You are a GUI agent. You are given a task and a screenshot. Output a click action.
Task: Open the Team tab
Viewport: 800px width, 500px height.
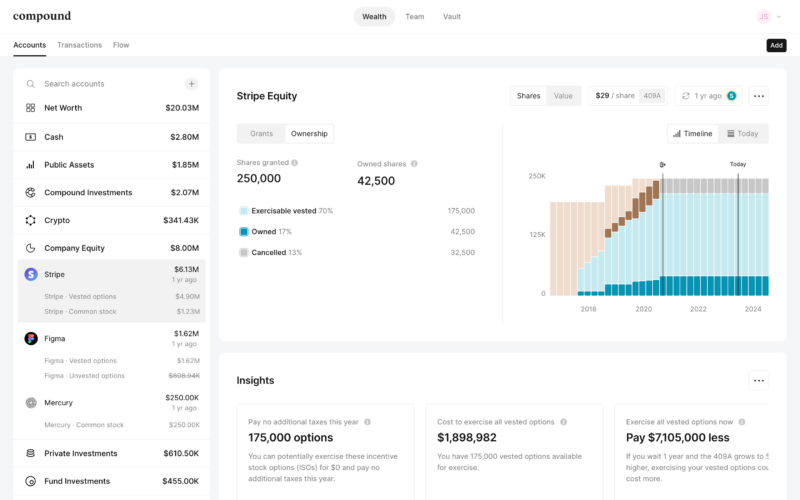click(415, 16)
